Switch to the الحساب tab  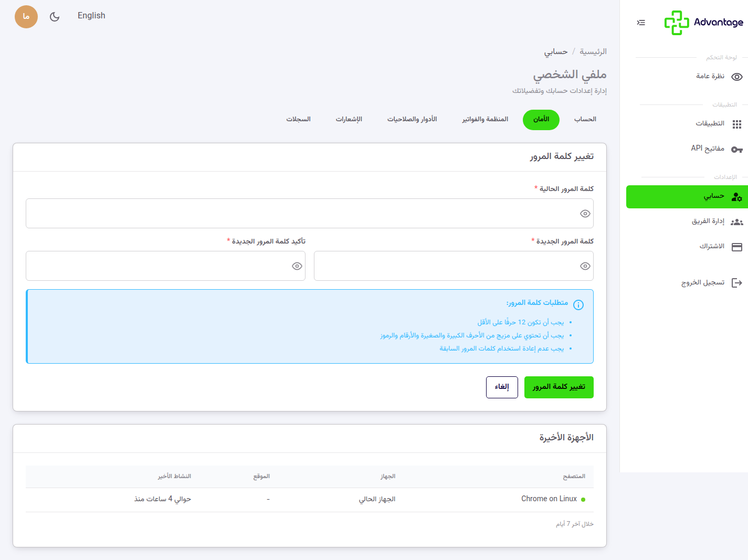pyautogui.click(x=585, y=120)
